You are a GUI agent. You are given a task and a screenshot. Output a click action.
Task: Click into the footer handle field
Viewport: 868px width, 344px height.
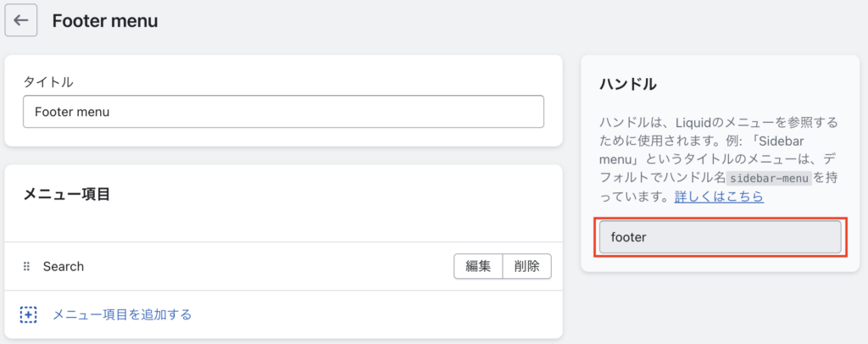coord(721,237)
